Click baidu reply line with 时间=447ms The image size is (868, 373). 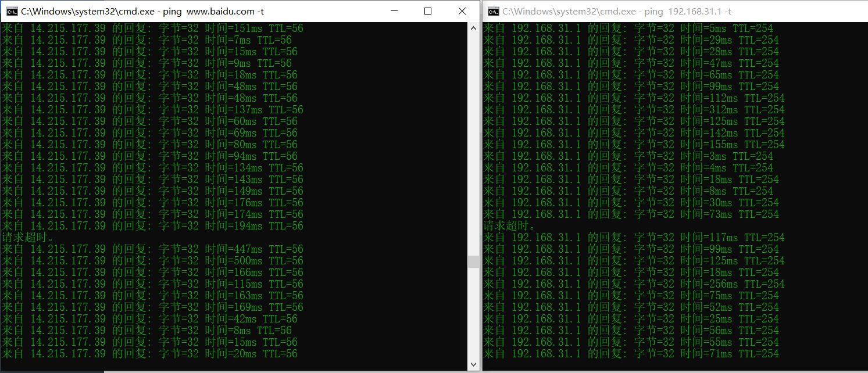152,249
